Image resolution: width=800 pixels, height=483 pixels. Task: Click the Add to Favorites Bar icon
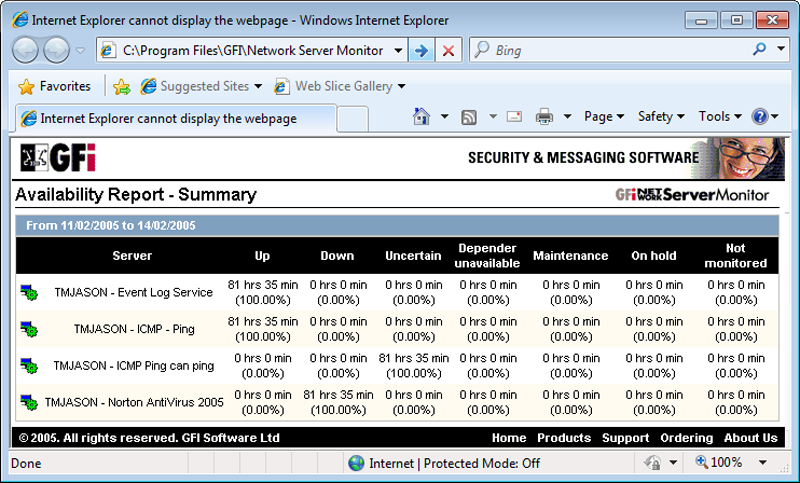pyautogui.click(x=122, y=87)
